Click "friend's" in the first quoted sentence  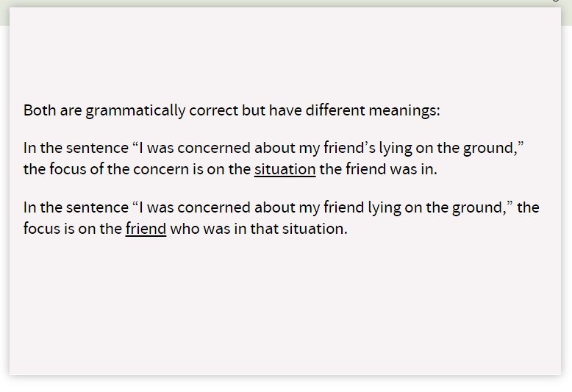pyautogui.click(x=373, y=148)
